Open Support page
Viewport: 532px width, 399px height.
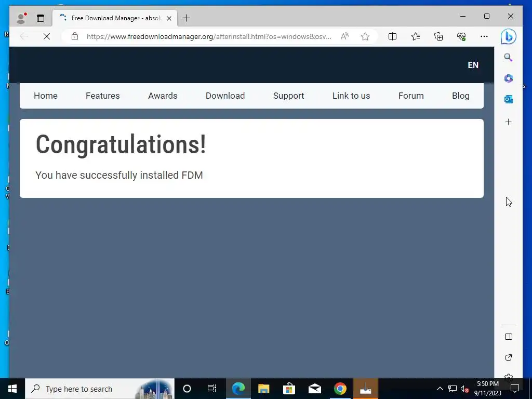click(x=289, y=96)
